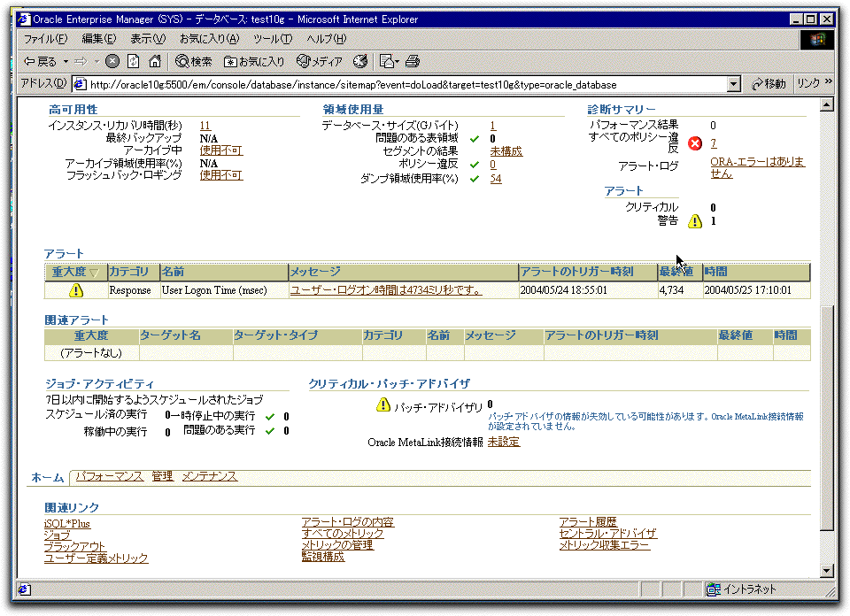Click the Stop loading icon
This screenshot has height=616, width=850.
pyautogui.click(x=112, y=62)
